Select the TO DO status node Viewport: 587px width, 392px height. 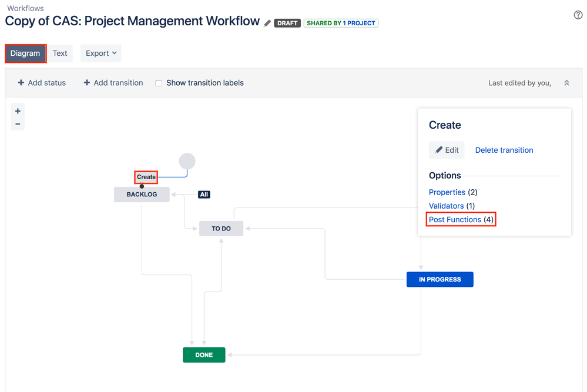[222, 229]
